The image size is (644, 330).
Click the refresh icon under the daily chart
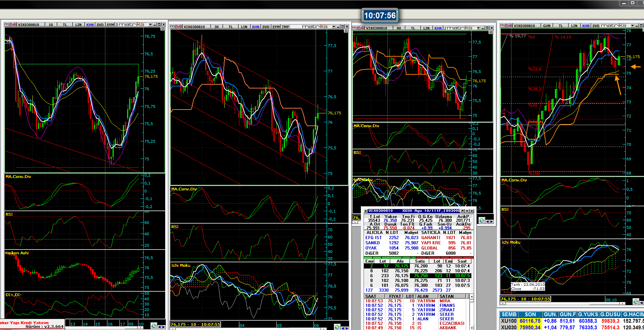[x=636, y=302]
